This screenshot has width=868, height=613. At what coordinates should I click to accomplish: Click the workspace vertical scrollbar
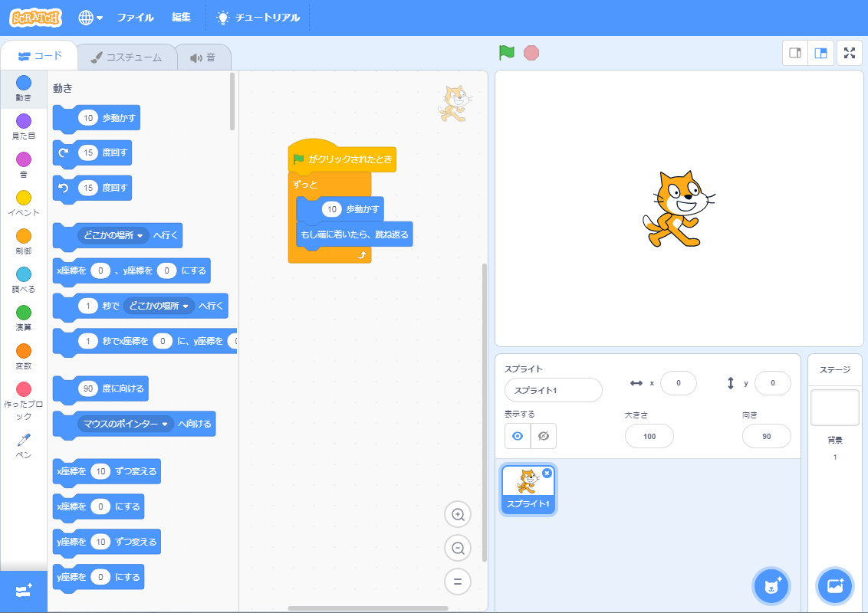click(x=485, y=413)
